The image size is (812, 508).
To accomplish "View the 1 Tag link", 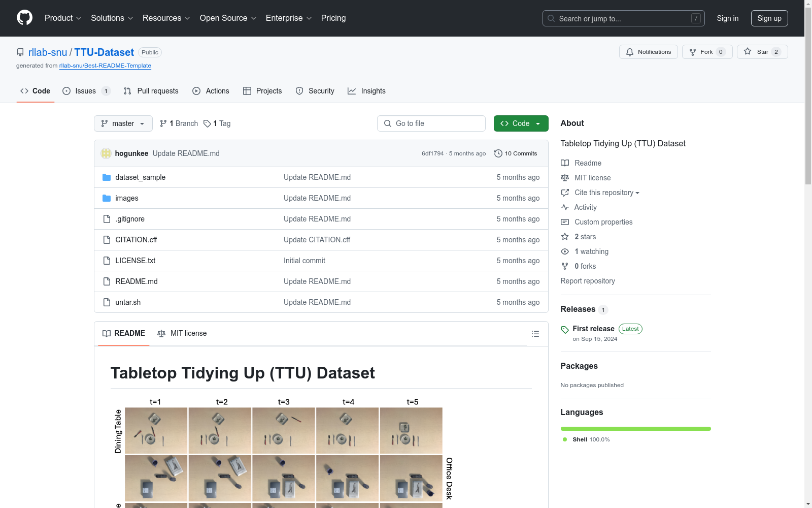I will tap(217, 123).
